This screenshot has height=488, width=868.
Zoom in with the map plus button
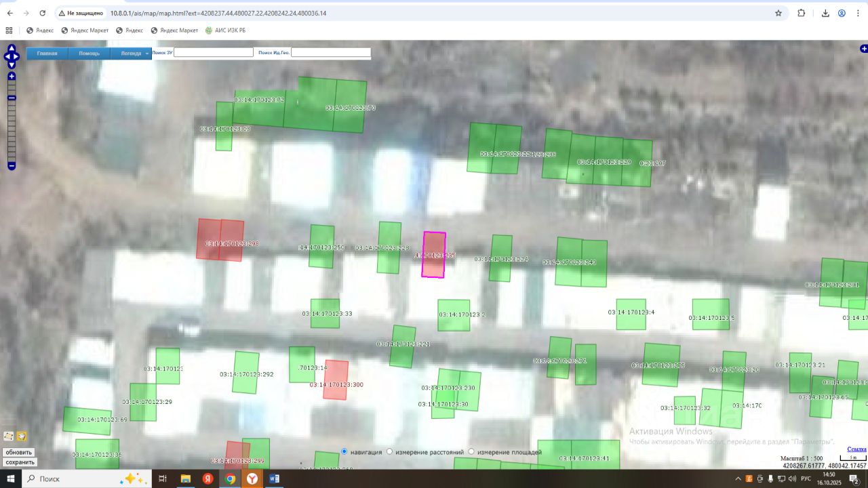(12, 77)
